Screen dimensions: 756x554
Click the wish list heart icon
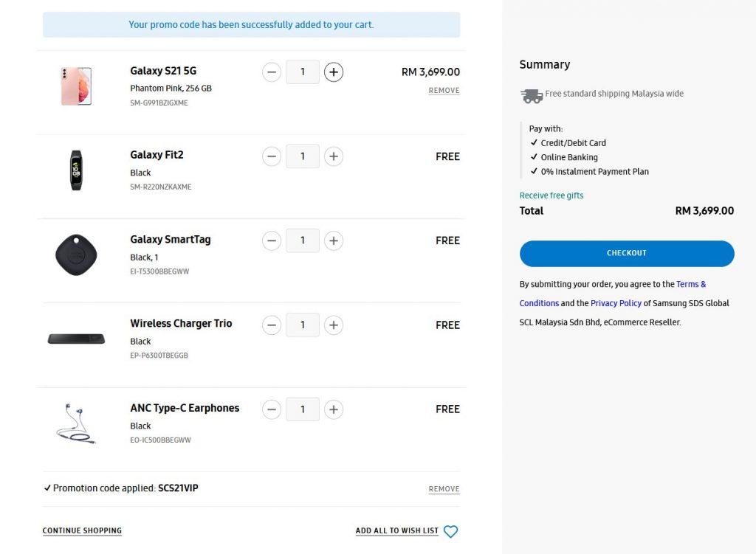(x=450, y=531)
